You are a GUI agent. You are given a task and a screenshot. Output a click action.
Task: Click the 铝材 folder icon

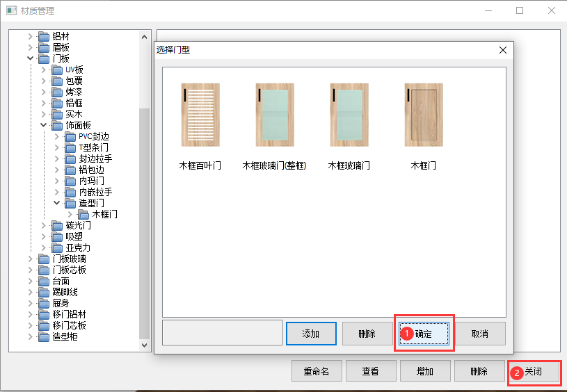(44, 37)
